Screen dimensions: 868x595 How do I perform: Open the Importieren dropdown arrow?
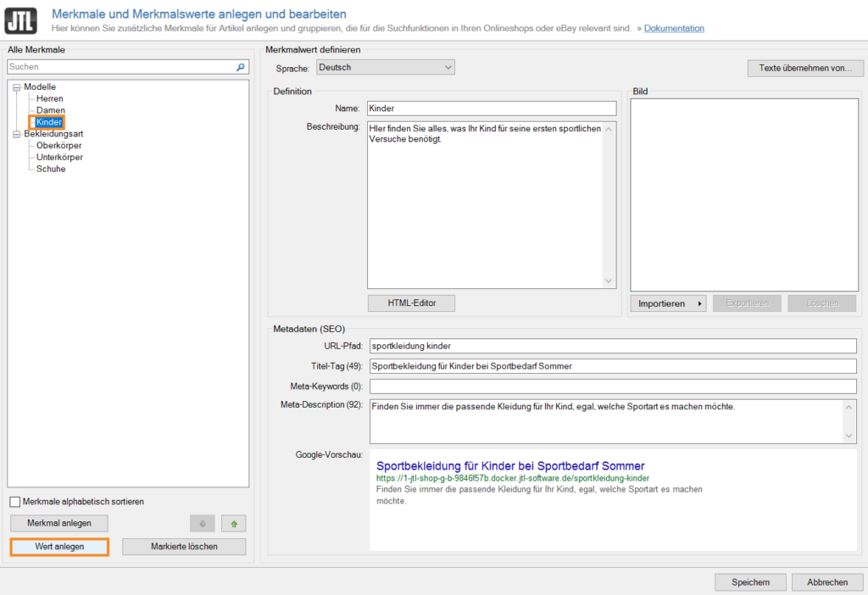tap(699, 303)
